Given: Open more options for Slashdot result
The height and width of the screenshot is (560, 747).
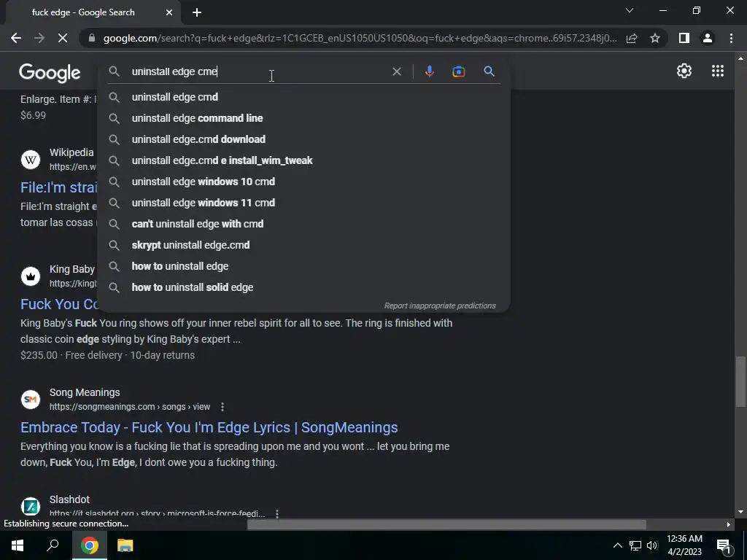Looking at the screenshot, I should [276, 513].
